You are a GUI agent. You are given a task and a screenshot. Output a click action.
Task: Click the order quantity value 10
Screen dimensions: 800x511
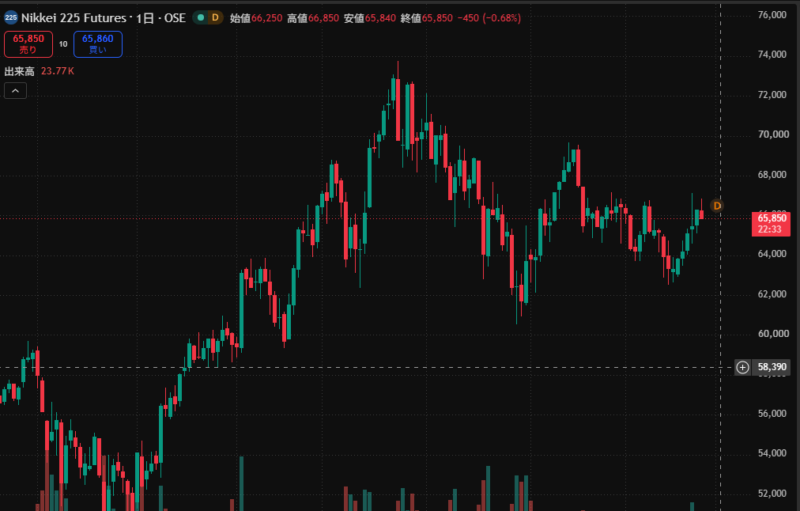click(x=63, y=44)
